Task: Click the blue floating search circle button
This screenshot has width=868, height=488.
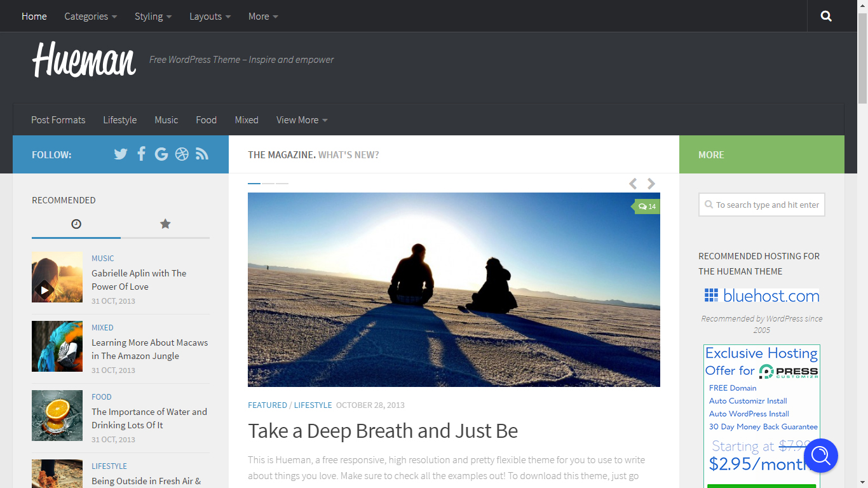Action: [x=821, y=456]
